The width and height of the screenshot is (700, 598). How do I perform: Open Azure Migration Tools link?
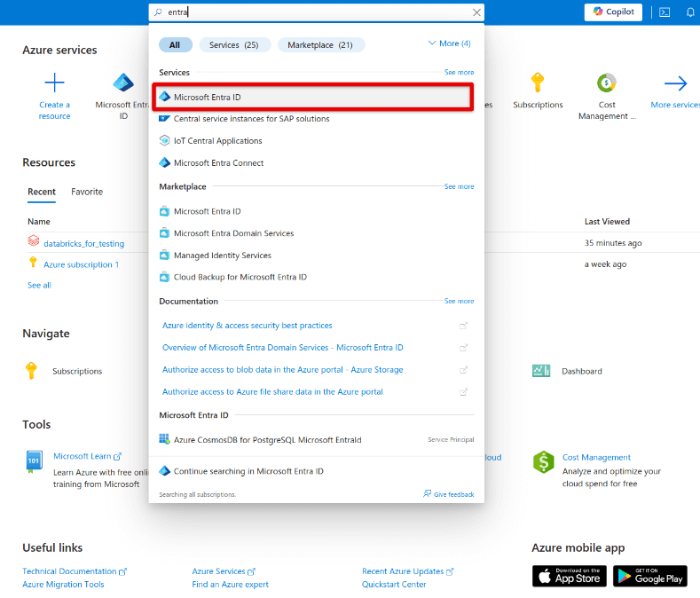(63, 585)
